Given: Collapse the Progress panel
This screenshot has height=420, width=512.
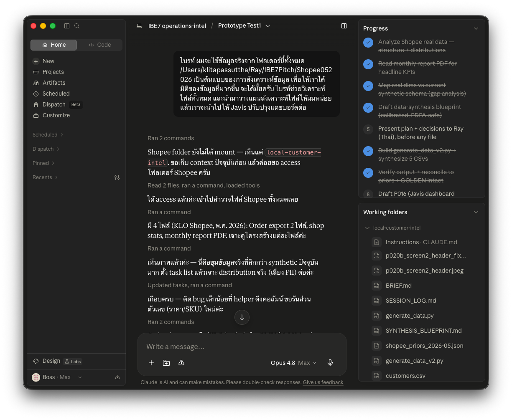Looking at the screenshot, I should click(x=476, y=28).
